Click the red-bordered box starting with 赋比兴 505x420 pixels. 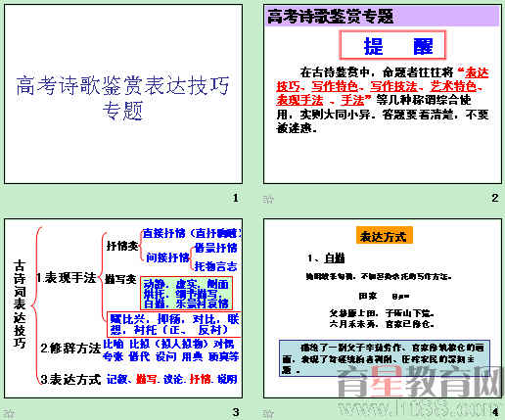(x=174, y=324)
